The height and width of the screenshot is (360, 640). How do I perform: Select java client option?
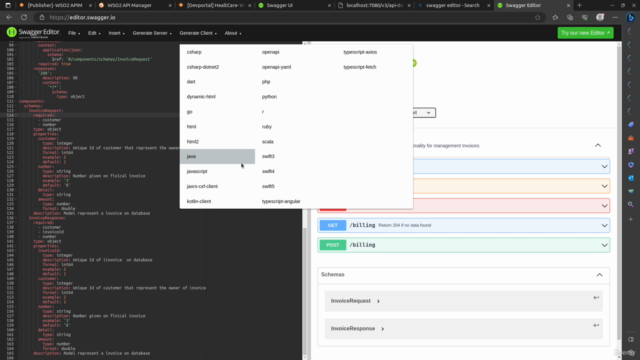click(x=217, y=156)
